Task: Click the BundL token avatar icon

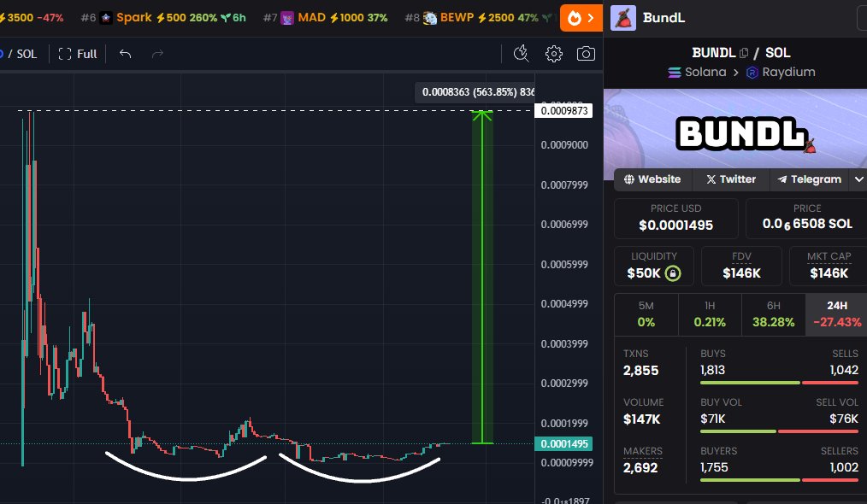Action: [x=623, y=18]
